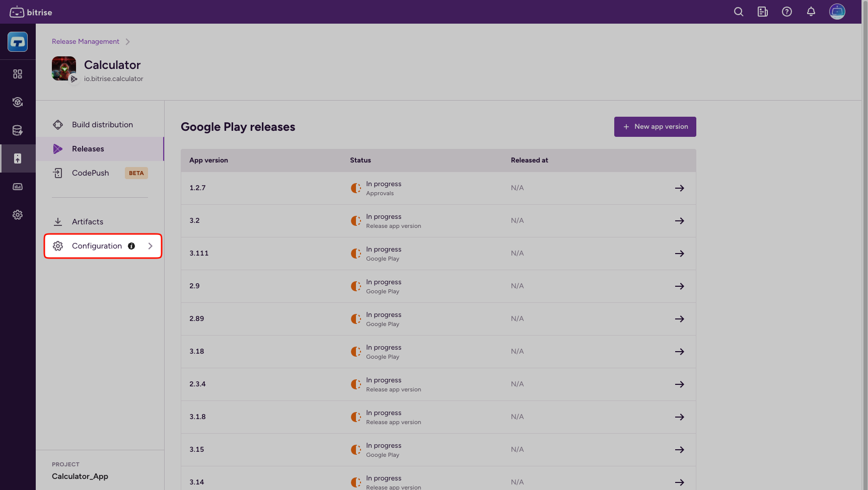The image size is (868, 490).
Task: Open Artifacts in side menu
Action: tap(87, 222)
